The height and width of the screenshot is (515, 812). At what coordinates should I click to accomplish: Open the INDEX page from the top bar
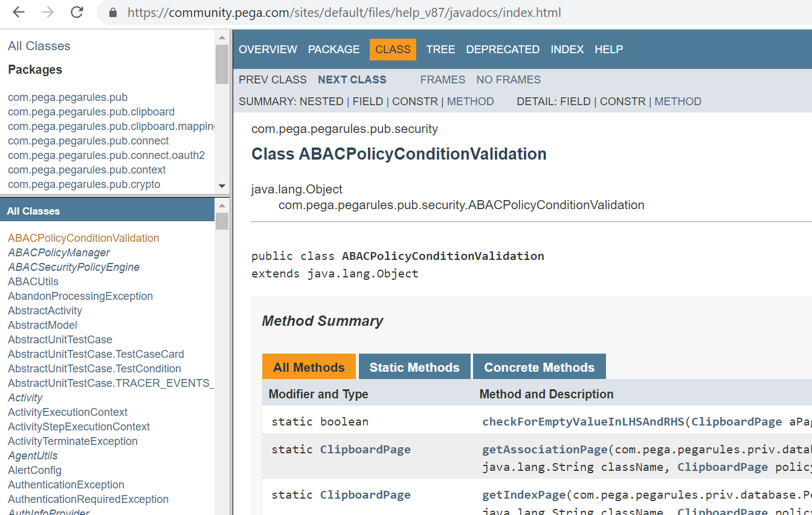click(567, 49)
